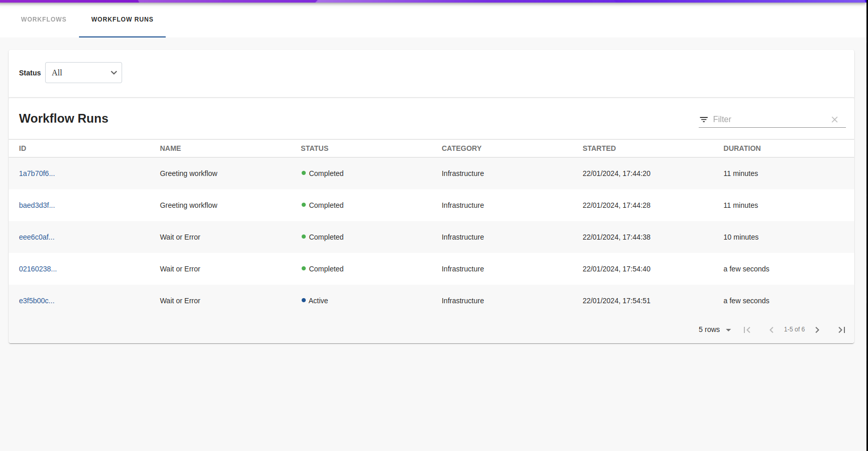Click Wait or Error name in row 02160238
The image size is (868, 451).
pos(180,269)
